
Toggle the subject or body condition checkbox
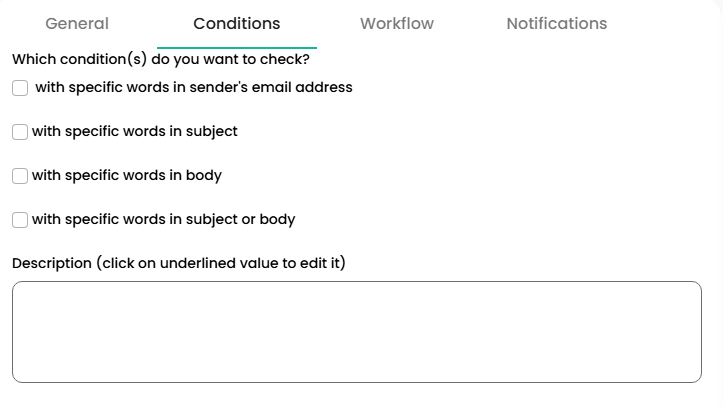click(x=20, y=220)
